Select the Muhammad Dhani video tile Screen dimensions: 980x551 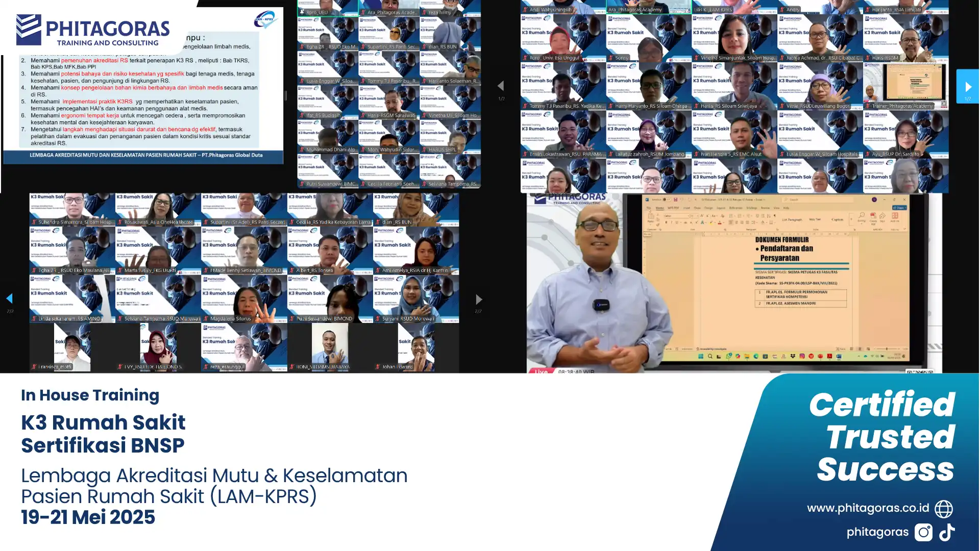(328, 136)
